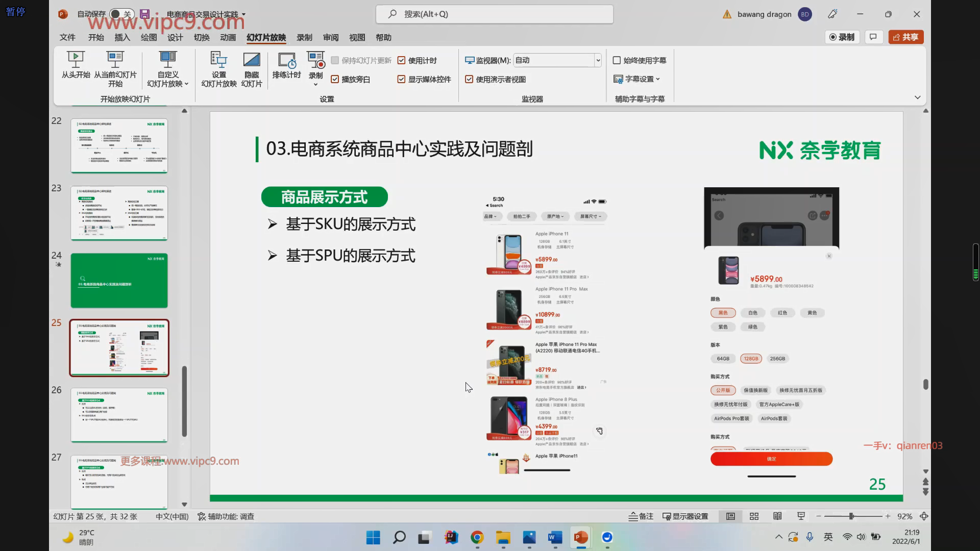Toggle the AutoSave switch
980x551 pixels.
tap(121, 14)
